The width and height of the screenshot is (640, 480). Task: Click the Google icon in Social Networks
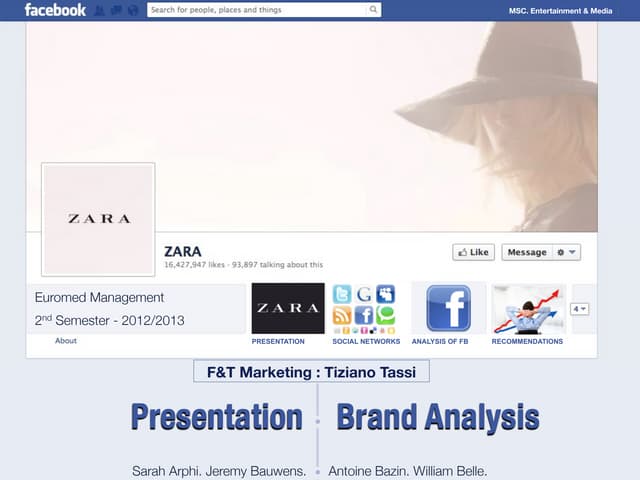coord(364,294)
